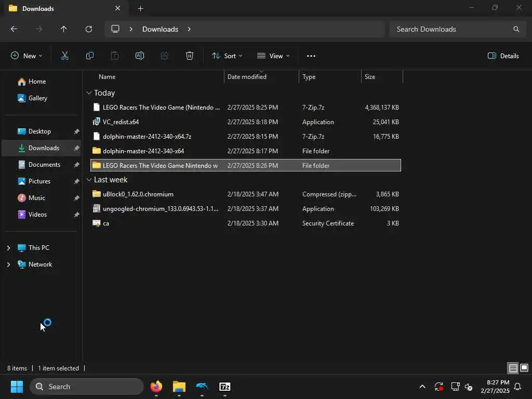The height and width of the screenshot is (399, 532).
Task: Switch to large thumbnails view icon
Action: coord(524,368)
